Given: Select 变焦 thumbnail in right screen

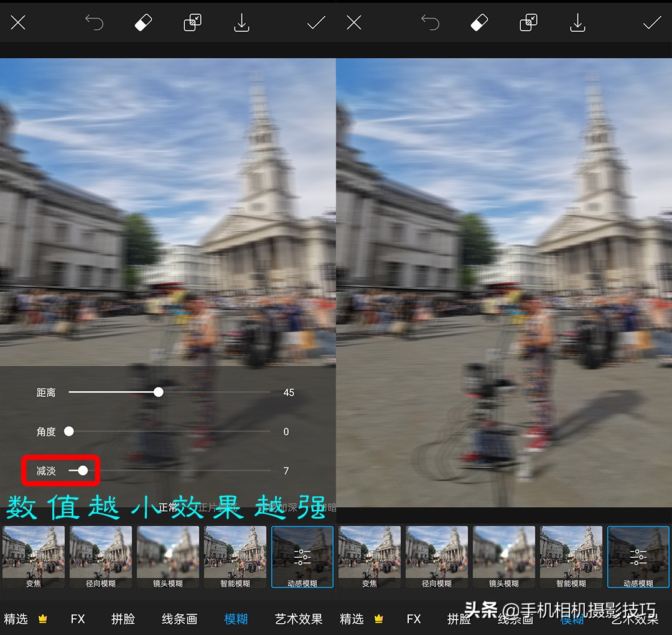Looking at the screenshot, I should point(370,557).
